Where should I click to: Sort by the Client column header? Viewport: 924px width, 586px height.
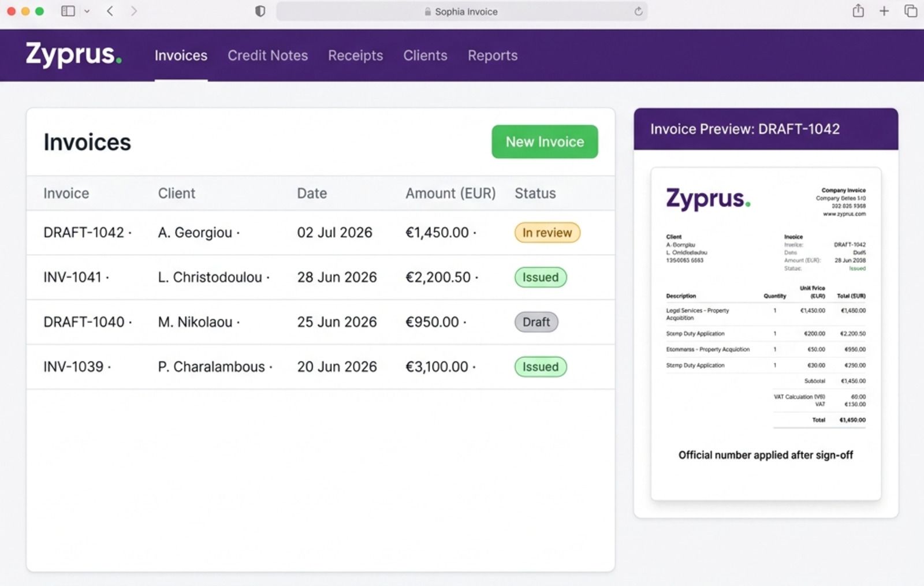point(177,193)
